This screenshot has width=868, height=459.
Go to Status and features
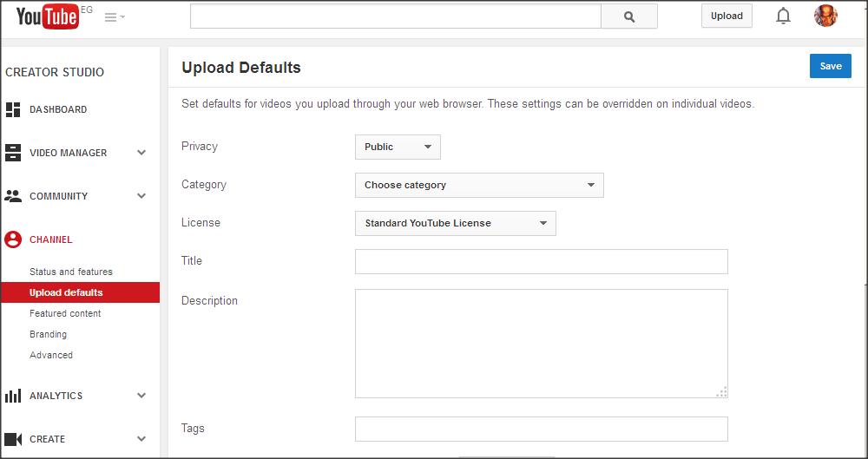[71, 272]
